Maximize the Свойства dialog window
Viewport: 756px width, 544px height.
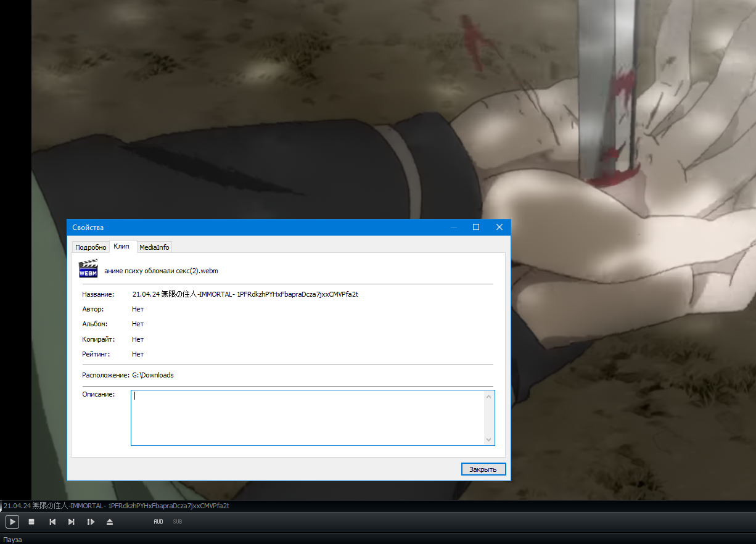pyautogui.click(x=476, y=227)
